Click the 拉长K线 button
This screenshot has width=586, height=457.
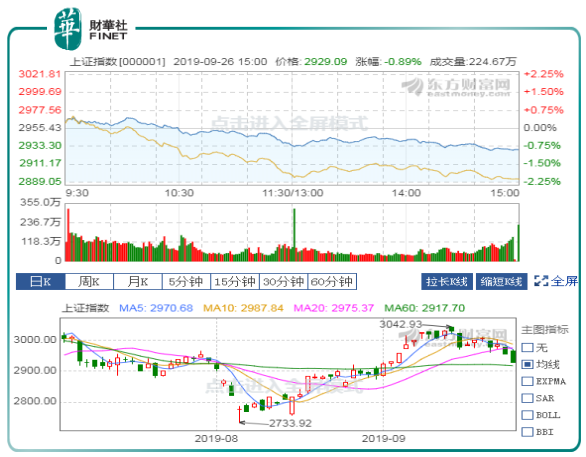(x=447, y=281)
